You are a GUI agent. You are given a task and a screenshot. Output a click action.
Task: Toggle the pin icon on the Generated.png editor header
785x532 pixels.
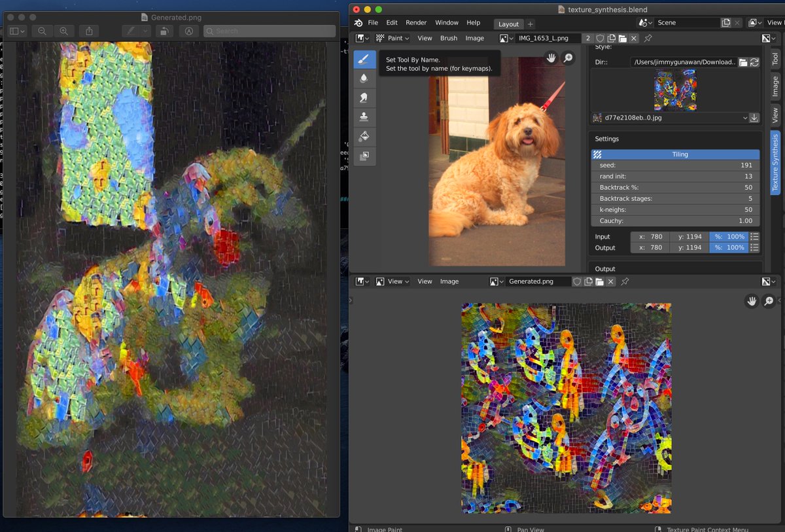[x=623, y=281]
